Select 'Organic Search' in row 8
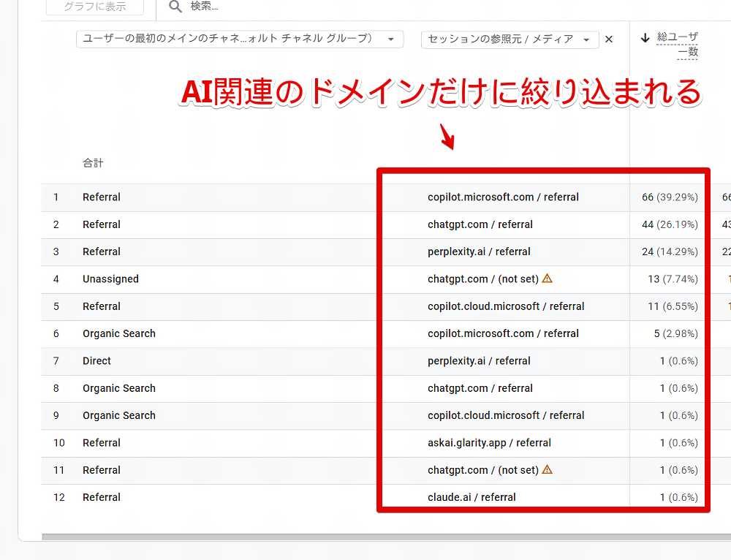This screenshot has height=560, width=731. coord(119,388)
